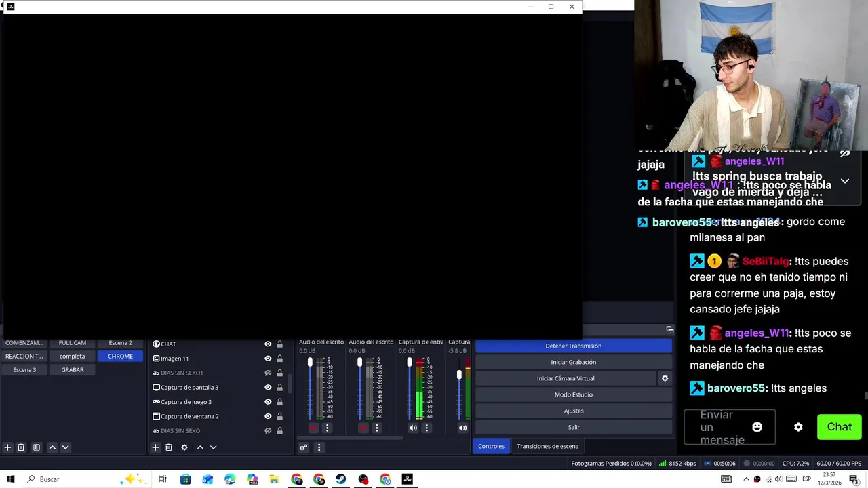The width and height of the screenshot is (868, 488).
Task: Remove selected scene with the trash icon
Action: [21, 447]
